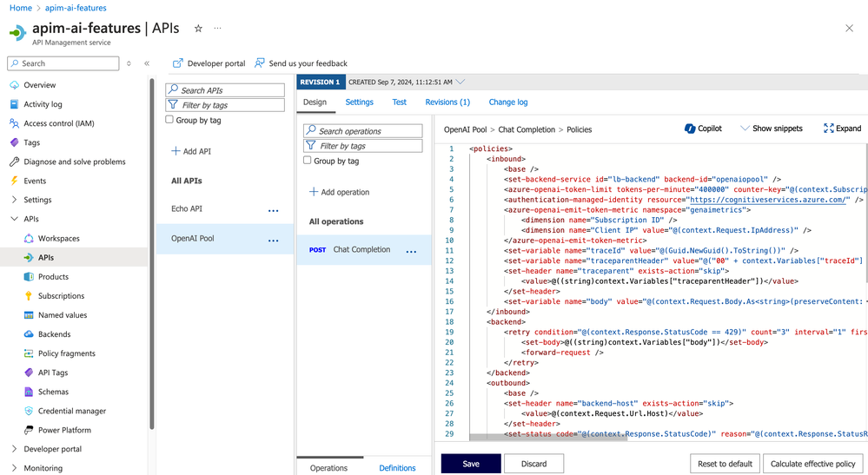Image resolution: width=868 pixels, height=475 pixels.
Task: Open more options ellipsis next to title
Action: (217, 28)
